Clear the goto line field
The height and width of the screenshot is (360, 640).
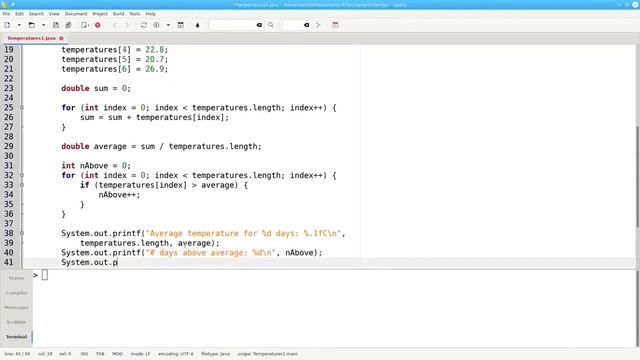point(307,25)
